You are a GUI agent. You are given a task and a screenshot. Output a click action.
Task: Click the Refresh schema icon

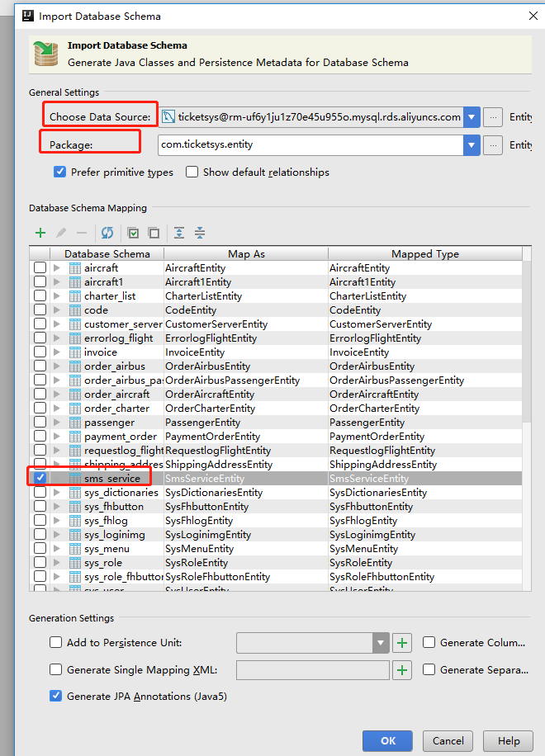point(107,233)
